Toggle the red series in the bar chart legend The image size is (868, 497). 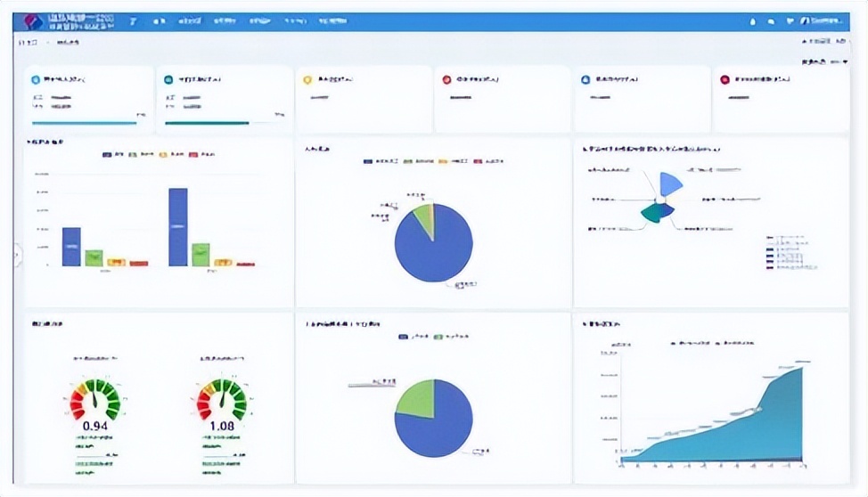tap(194, 155)
